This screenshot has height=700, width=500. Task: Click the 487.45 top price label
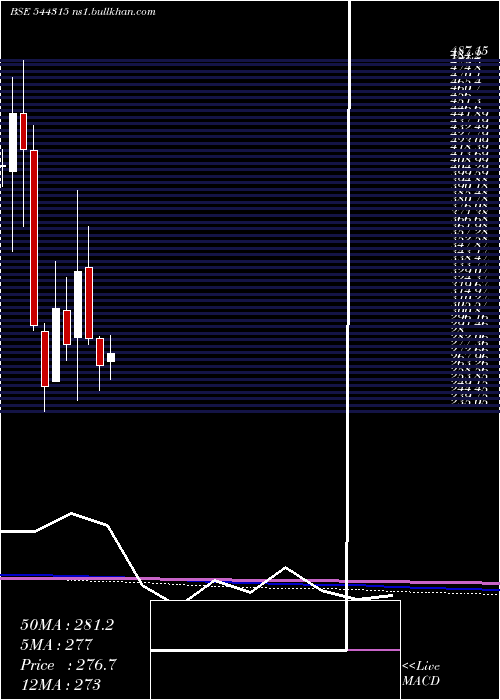(x=468, y=50)
